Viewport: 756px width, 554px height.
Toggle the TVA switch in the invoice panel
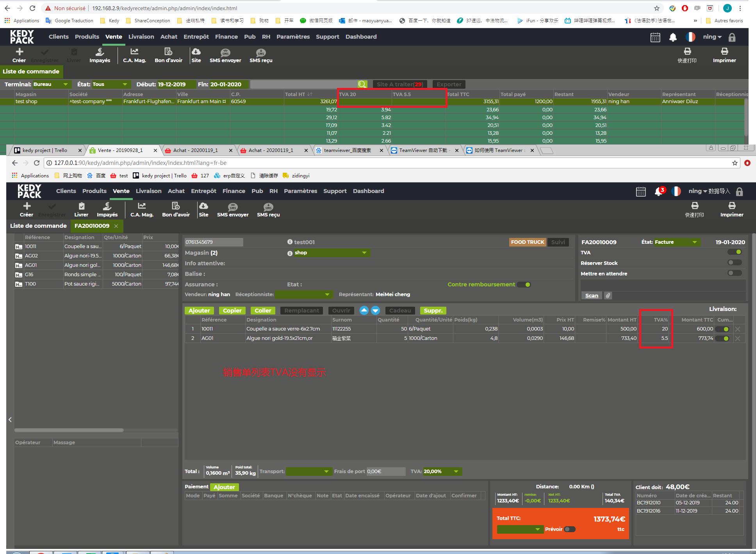tap(735, 252)
